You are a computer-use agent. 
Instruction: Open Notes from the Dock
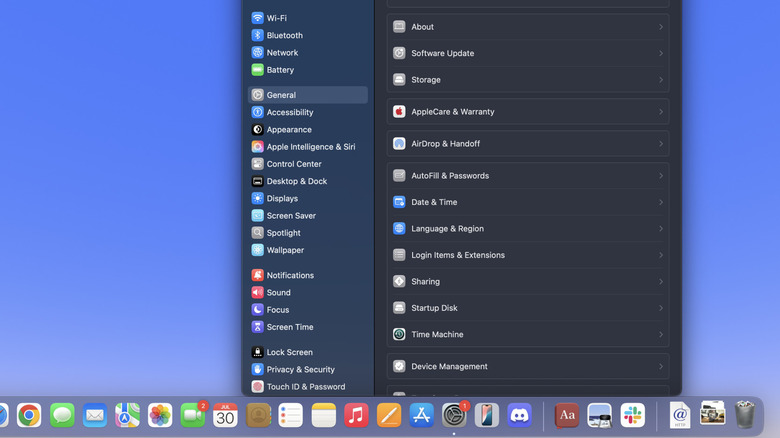(x=324, y=415)
